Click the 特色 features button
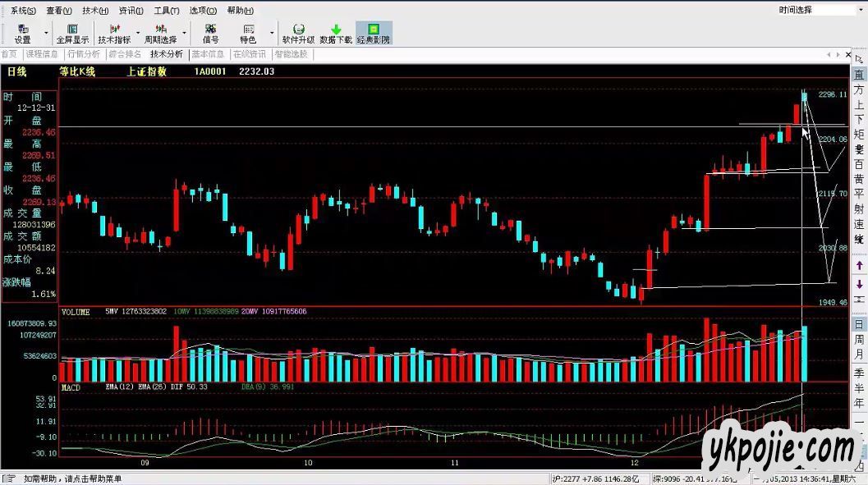 click(x=247, y=34)
